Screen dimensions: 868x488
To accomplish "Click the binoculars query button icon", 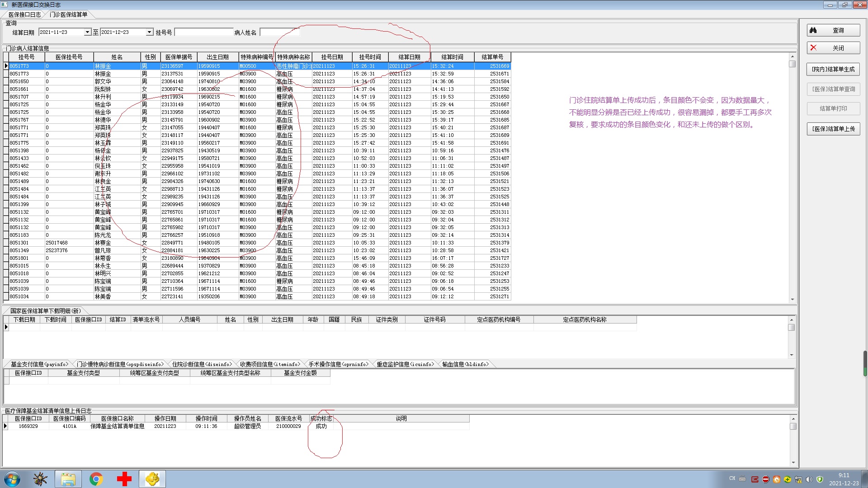I will (x=813, y=30).
